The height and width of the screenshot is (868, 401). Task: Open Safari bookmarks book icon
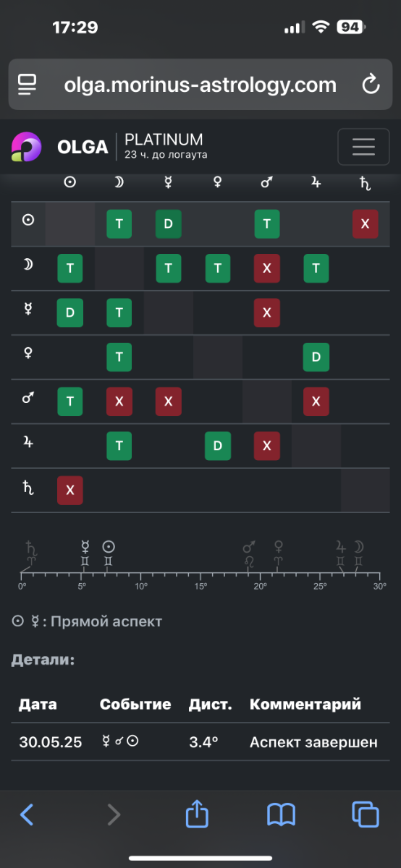click(281, 815)
